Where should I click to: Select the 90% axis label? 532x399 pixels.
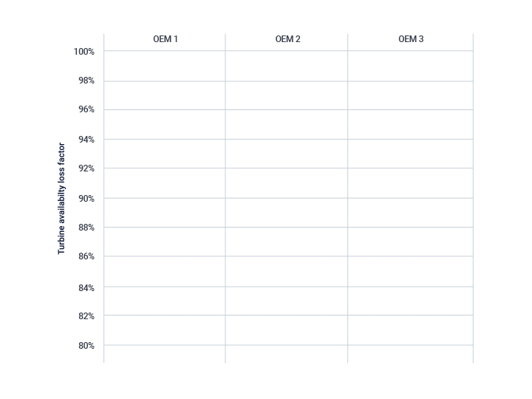86,199
